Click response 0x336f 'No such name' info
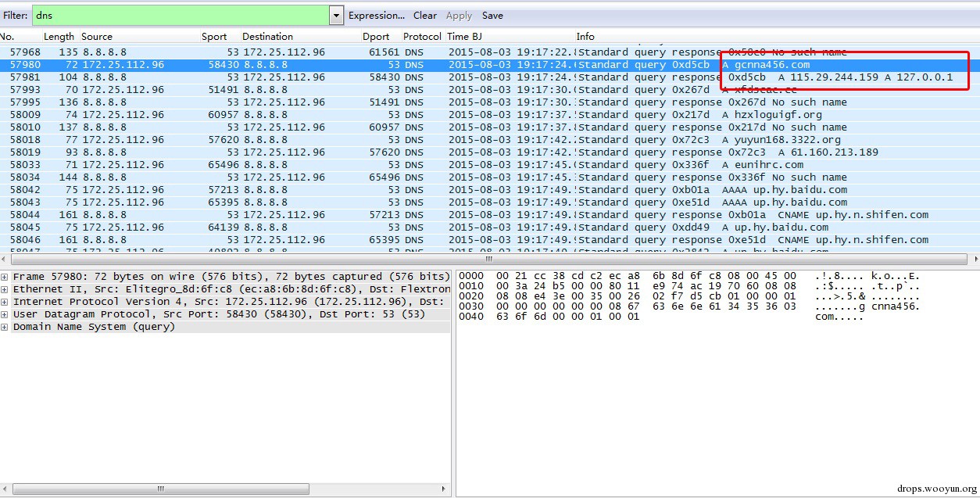 (810, 177)
